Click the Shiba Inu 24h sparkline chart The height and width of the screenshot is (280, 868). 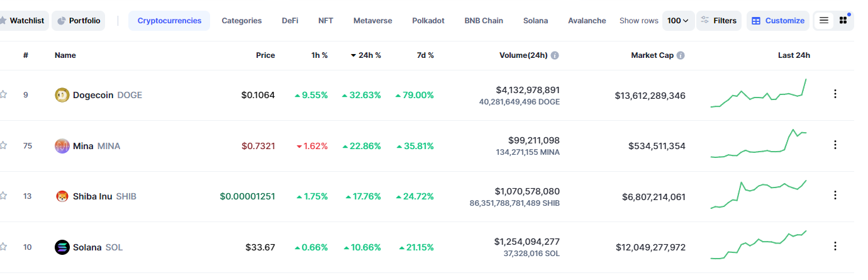click(759, 194)
